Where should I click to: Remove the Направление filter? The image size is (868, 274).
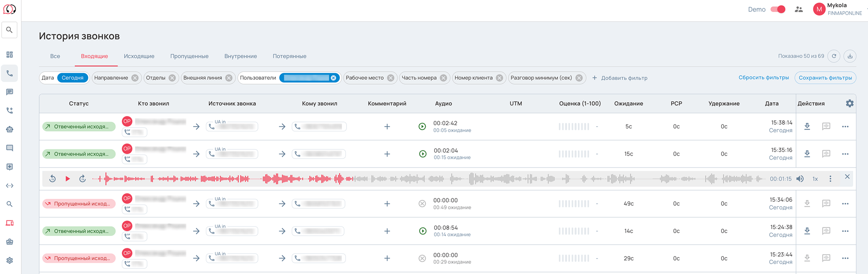(135, 78)
